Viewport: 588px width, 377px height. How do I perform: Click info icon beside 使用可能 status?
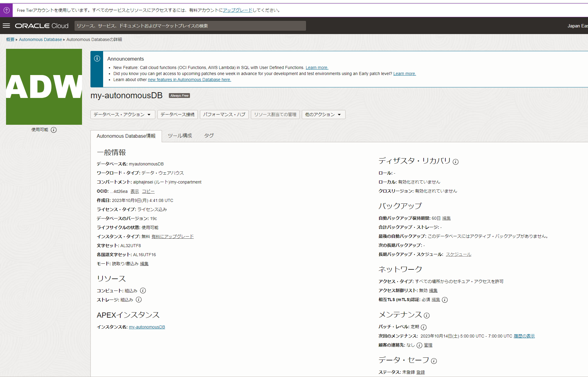(x=54, y=130)
